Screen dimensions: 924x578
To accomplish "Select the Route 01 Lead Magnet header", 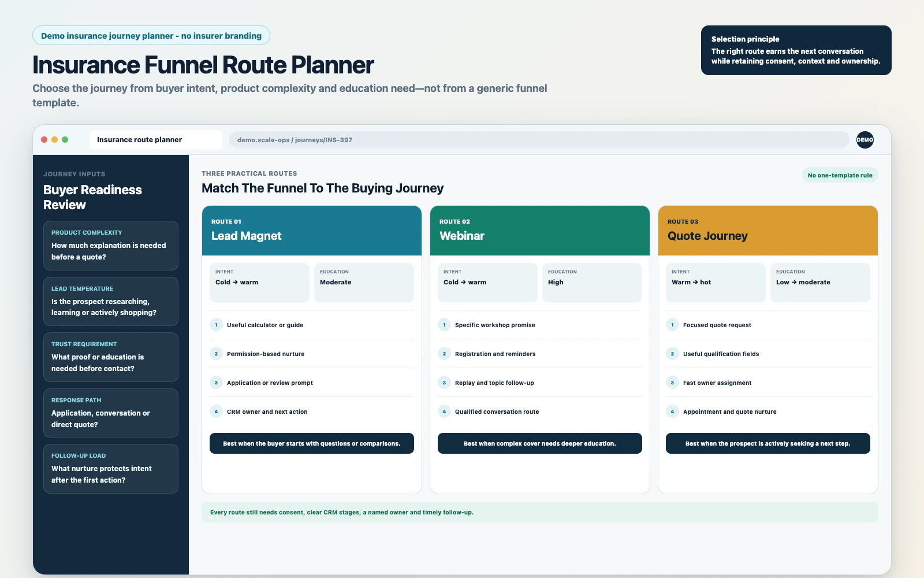I will click(312, 231).
